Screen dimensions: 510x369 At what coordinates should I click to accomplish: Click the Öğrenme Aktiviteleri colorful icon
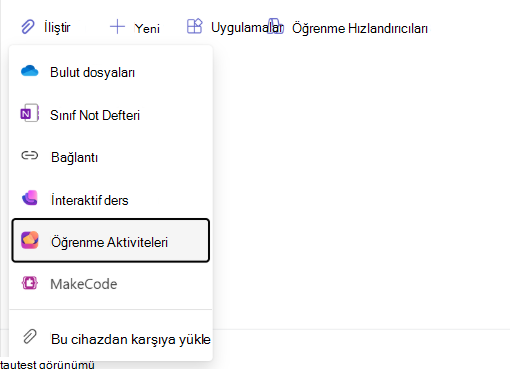pyautogui.click(x=30, y=240)
